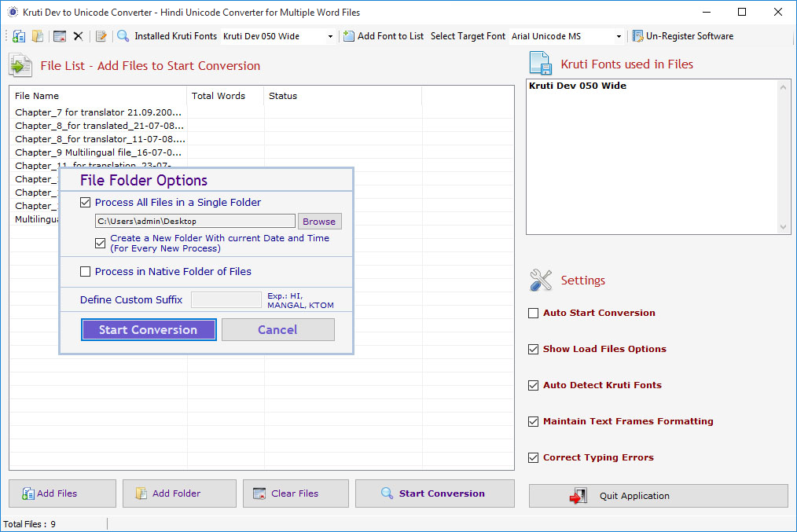Viewport: 797px width, 532px height.
Task: Click Add Font to List toolbar item
Action: (384, 36)
